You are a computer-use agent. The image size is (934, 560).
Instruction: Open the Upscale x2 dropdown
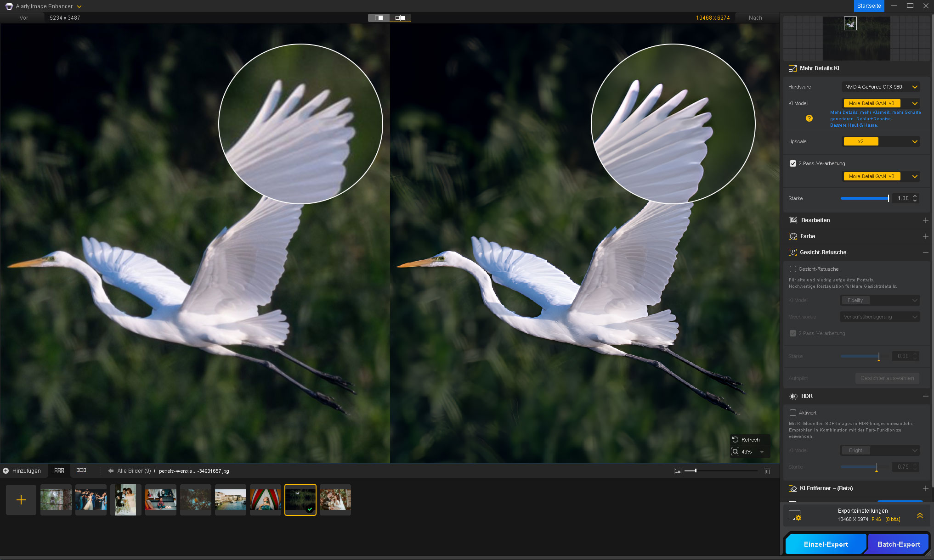[881, 141]
